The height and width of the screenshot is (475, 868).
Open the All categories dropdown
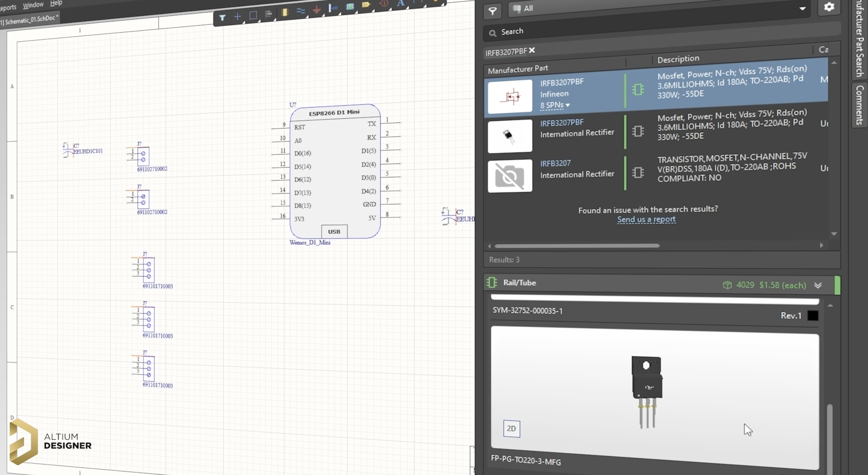click(x=802, y=9)
